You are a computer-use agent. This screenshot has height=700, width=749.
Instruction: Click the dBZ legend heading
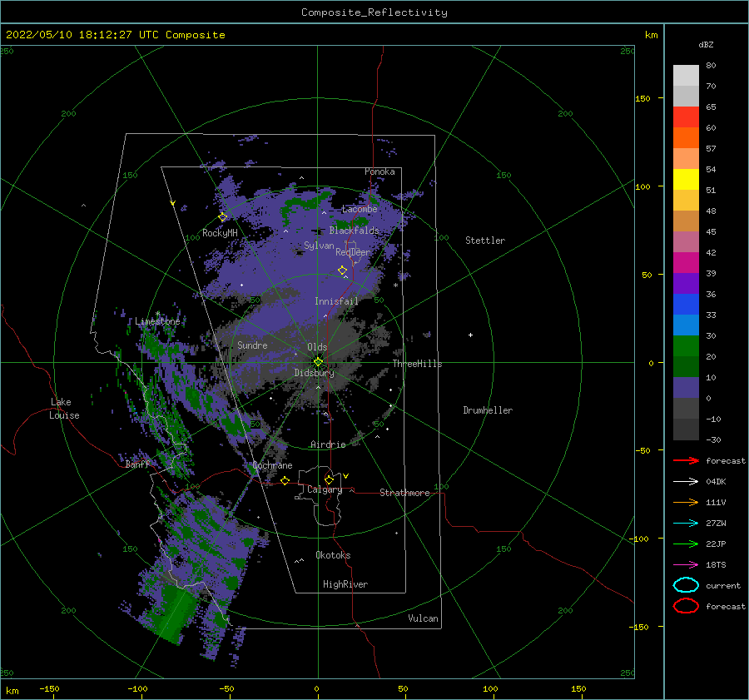coord(706,44)
